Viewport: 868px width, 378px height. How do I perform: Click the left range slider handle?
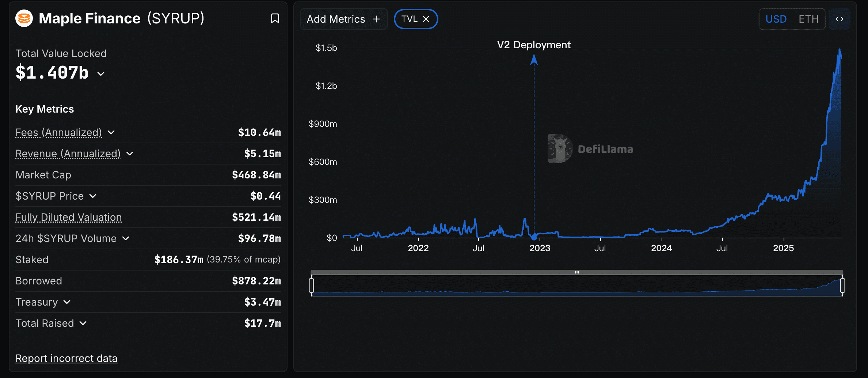[311, 286]
